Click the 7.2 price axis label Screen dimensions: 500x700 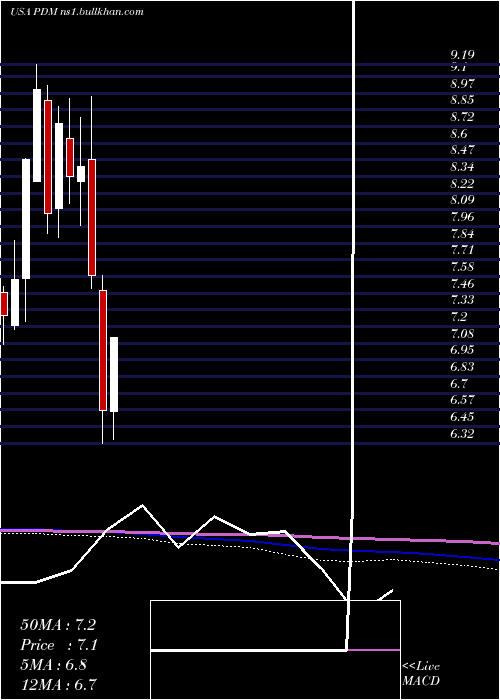coord(459,317)
